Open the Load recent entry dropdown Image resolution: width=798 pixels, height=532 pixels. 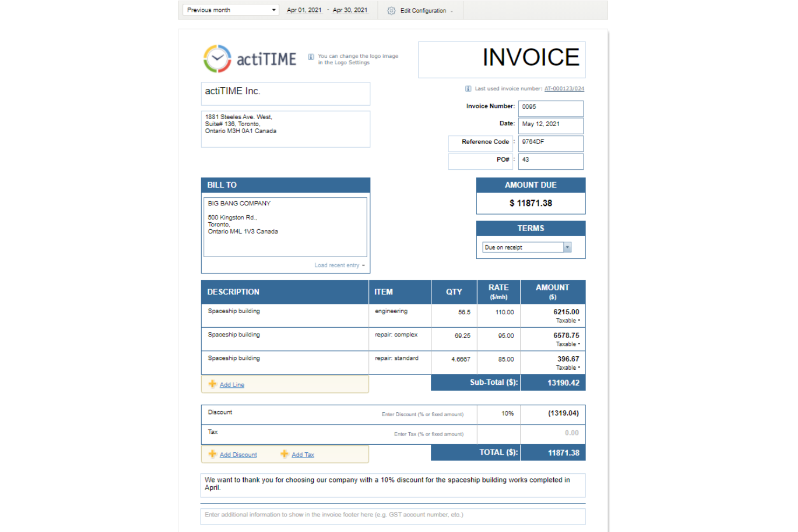click(339, 265)
